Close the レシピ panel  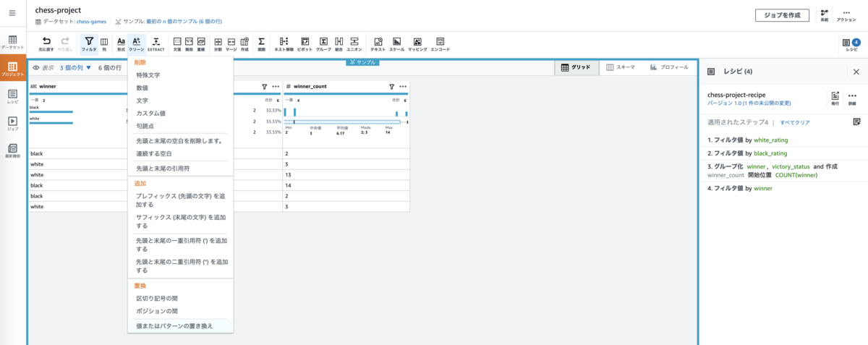tap(856, 72)
